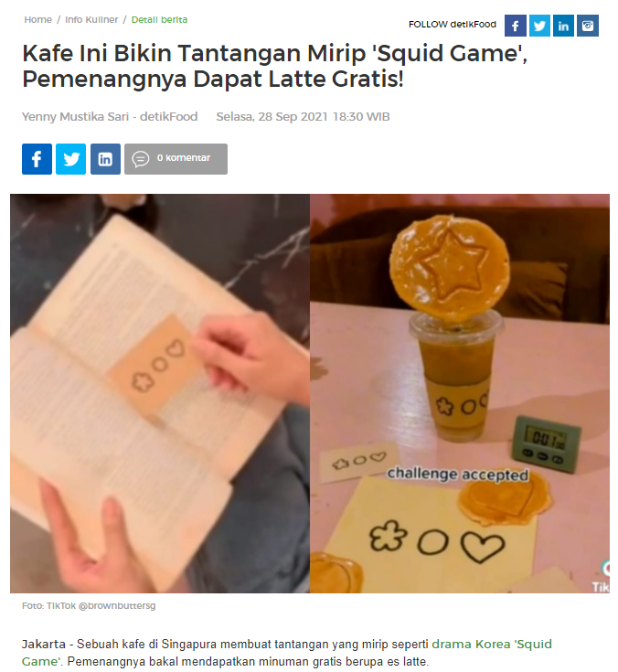618x672 pixels.
Task: Open the 0 komentar button
Action: pos(176,159)
